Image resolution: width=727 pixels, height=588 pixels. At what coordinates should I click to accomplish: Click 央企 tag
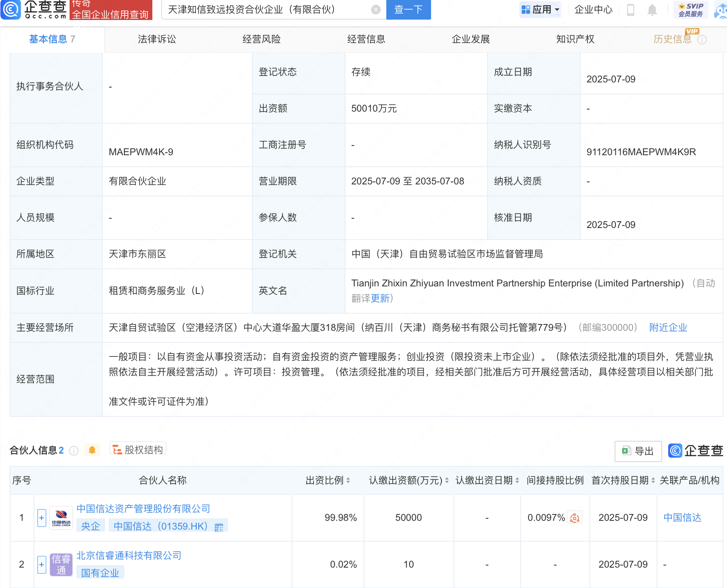coord(90,526)
